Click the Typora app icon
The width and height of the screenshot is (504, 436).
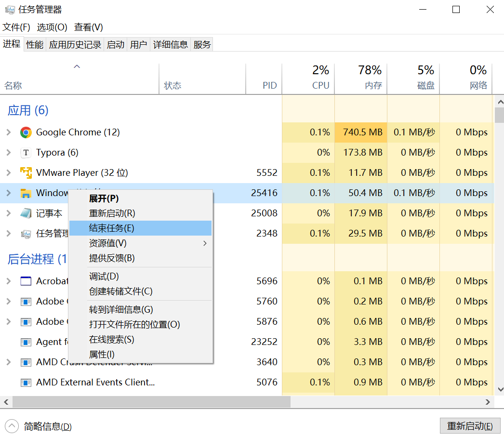tap(26, 153)
